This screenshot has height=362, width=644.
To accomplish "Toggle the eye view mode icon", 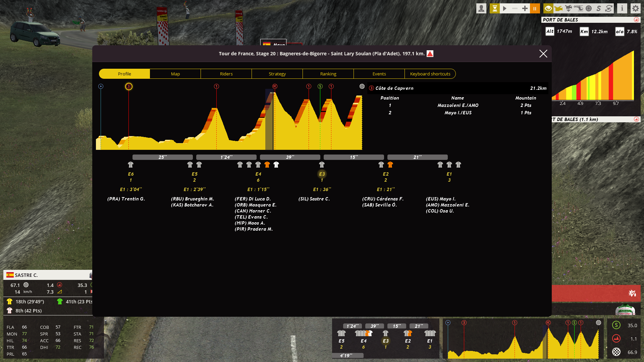I will (548, 8).
